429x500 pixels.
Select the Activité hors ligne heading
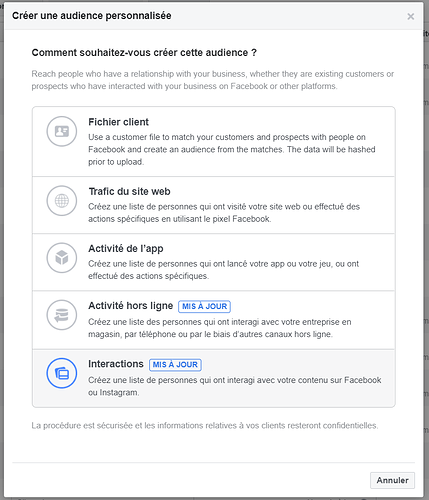tap(131, 306)
